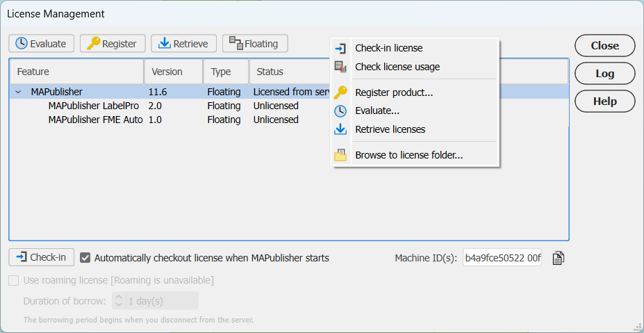Click the Machine ID(s) text field
The width and height of the screenshot is (644, 333).
coord(502,258)
